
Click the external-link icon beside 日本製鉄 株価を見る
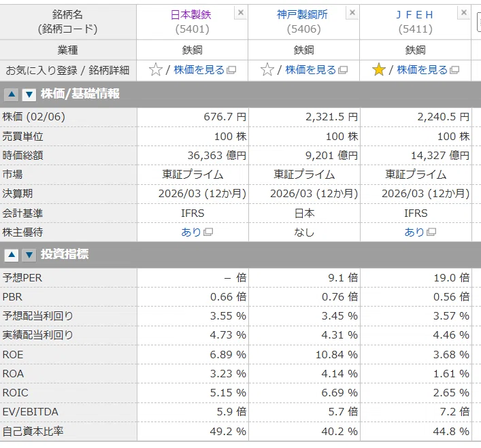(231, 71)
